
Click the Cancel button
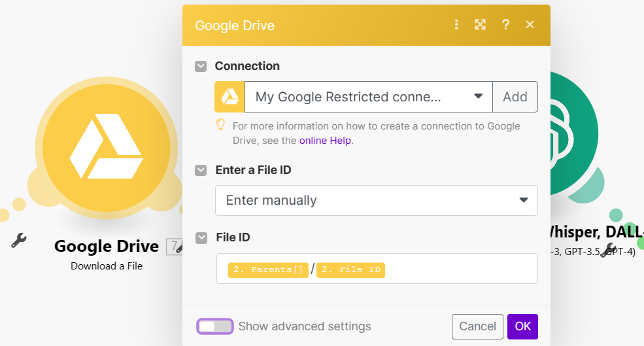[x=477, y=326]
